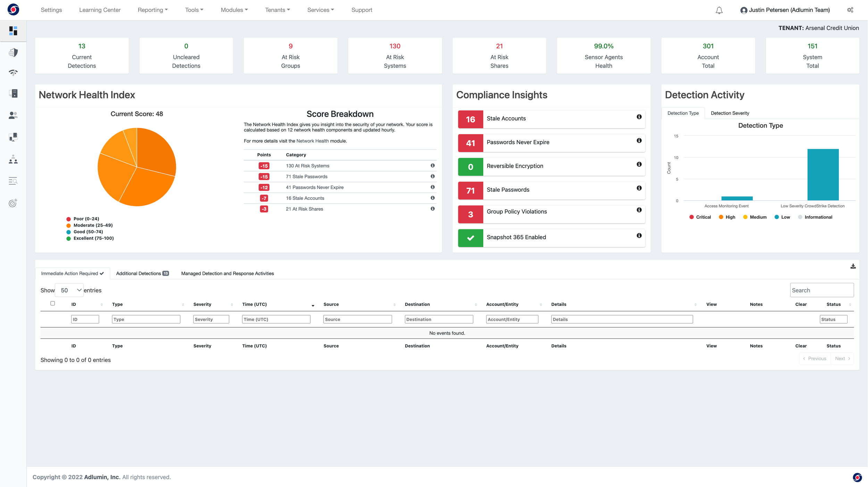Image resolution: width=868 pixels, height=487 pixels.
Task: Select the wireless monitoring sidebar icon
Action: [13, 73]
